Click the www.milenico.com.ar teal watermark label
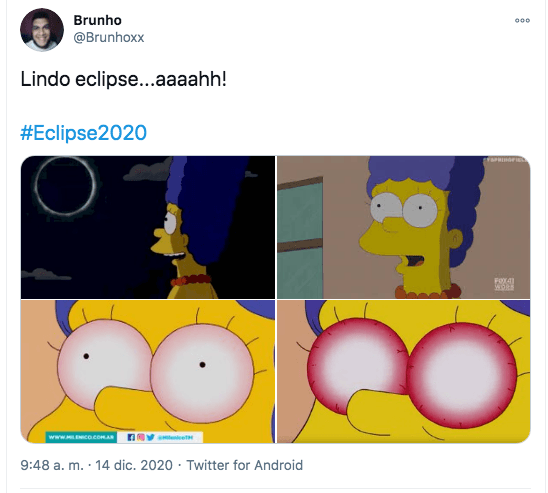The width and height of the screenshot is (548, 493). point(81,437)
